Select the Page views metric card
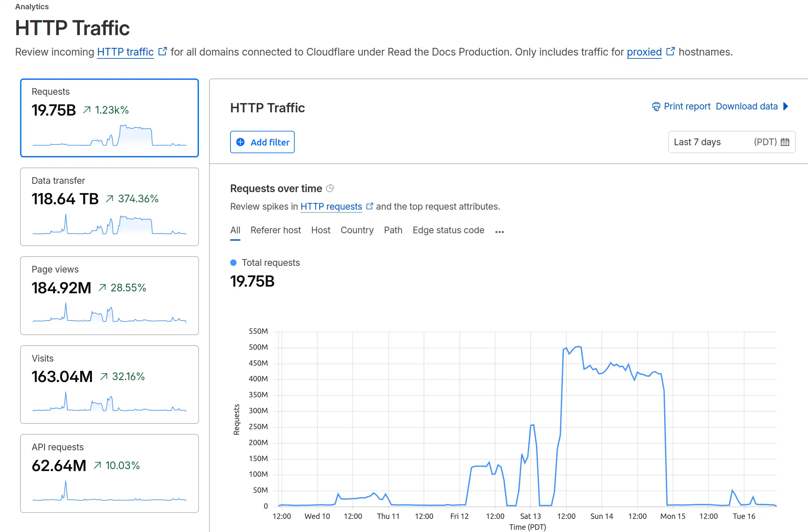The width and height of the screenshot is (808, 532). coord(109,296)
